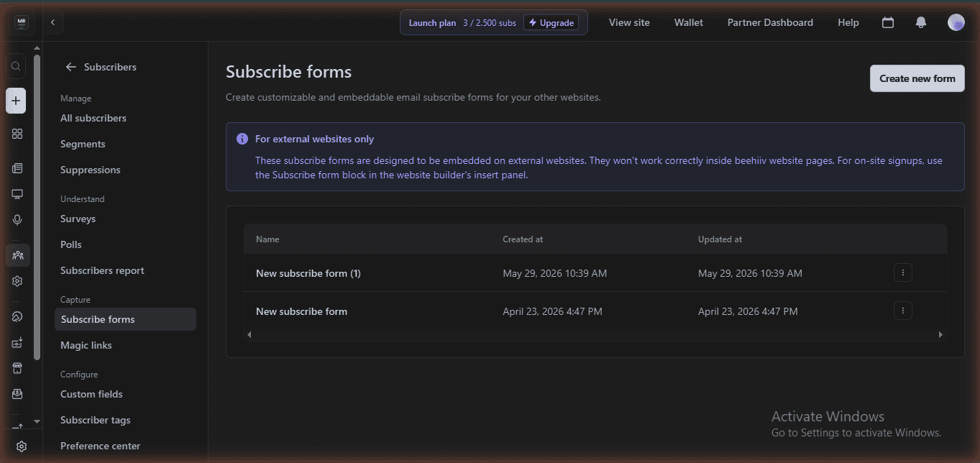Open the monetize cash icon

(x=17, y=342)
